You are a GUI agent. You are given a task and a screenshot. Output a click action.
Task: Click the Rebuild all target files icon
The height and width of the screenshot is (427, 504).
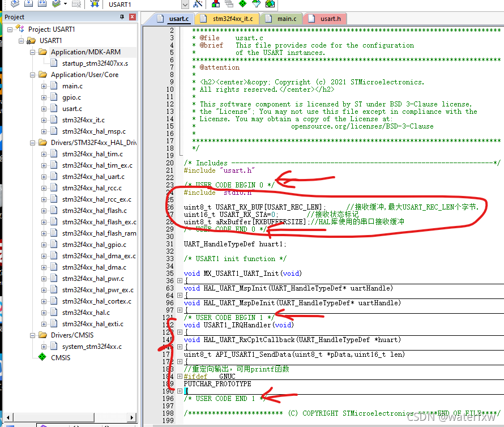tap(42, 3)
